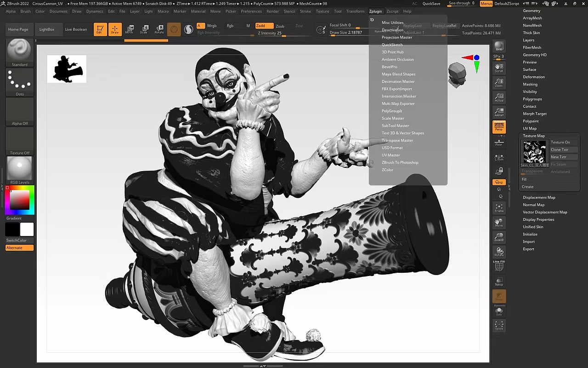The height and width of the screenshot is (368, 588).
Task: Open Multi Map Exporter plugin entry
Action: pyautogui.click(x=398, y=103)
